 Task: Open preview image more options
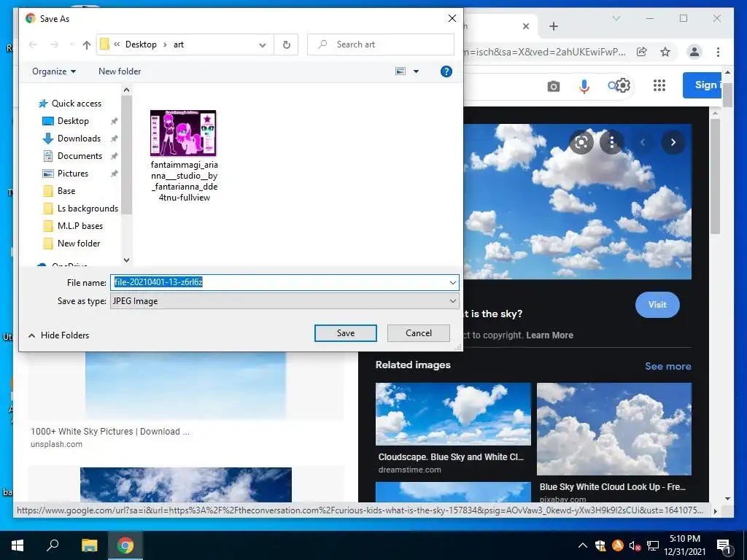click(612, 142)
